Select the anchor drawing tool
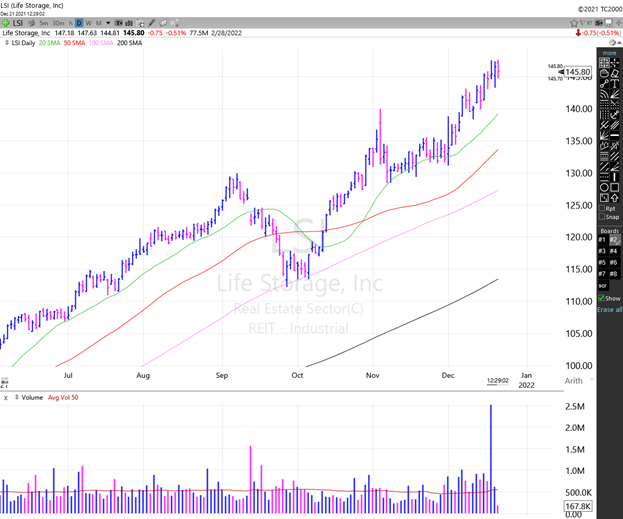Viewport: 623px width, 519px height. (x=615, y=114)
